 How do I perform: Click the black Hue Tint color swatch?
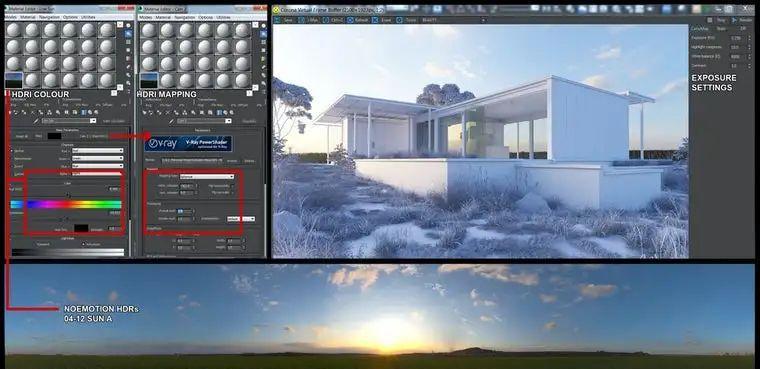(x=81, y=228)
